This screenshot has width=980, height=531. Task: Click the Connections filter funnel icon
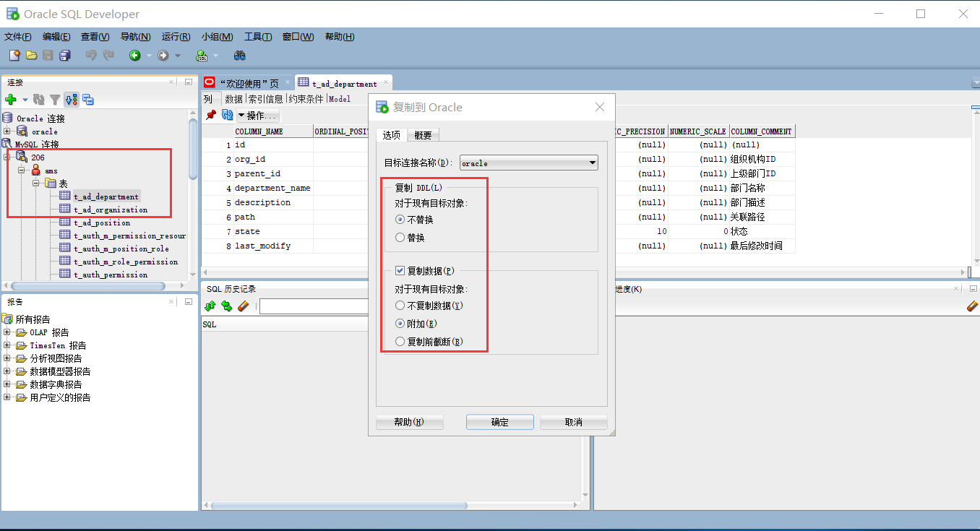[x=55, y=100]
